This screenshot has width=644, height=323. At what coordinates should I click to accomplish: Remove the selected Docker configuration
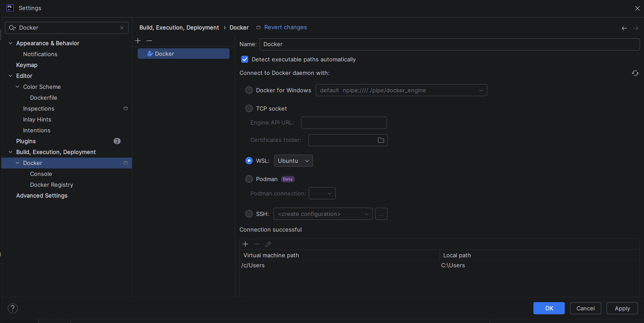[149, 40]
